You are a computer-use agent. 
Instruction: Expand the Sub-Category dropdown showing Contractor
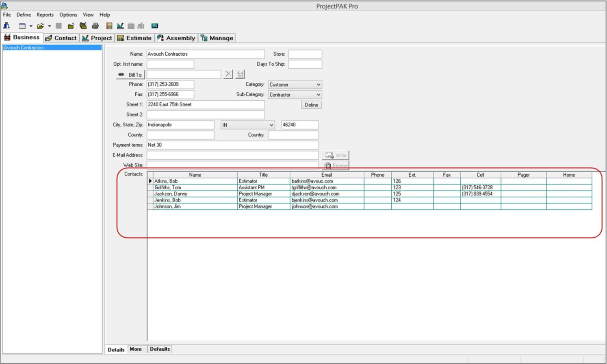[x=318, y=94]
